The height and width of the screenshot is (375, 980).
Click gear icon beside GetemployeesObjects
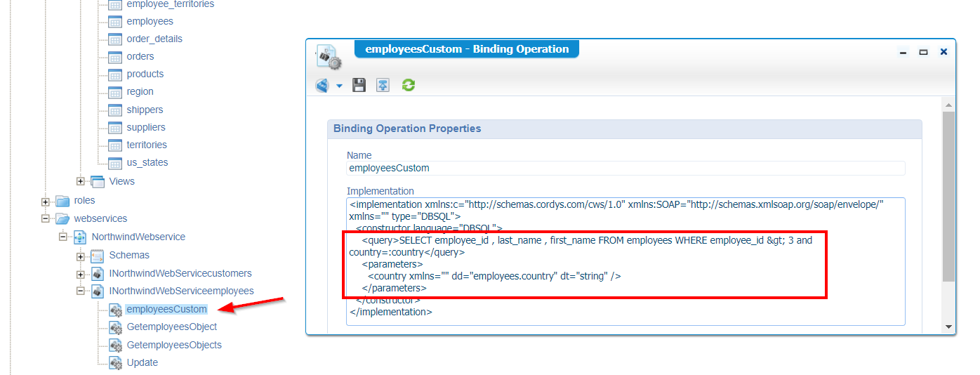[x=116, y=346]
